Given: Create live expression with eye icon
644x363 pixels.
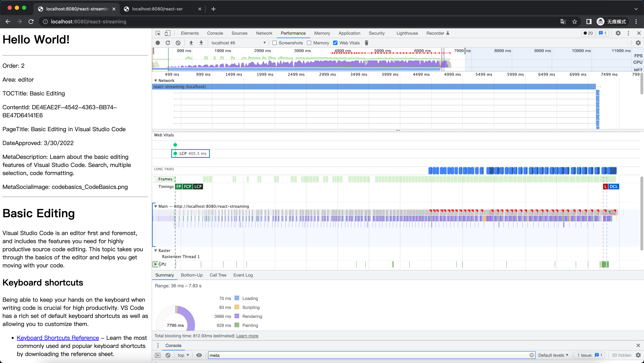Looking at the screenshot, I should click(199, 355).
